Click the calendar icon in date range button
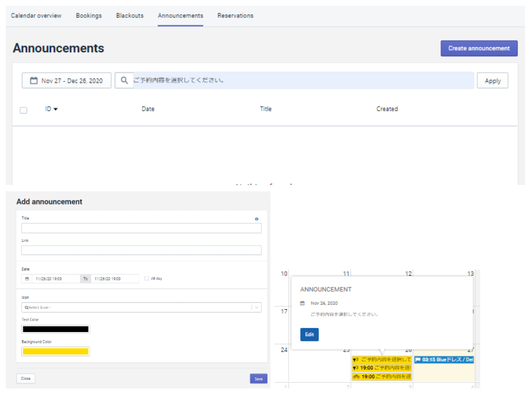Screen dimensions: 532x393 (34, 81)
